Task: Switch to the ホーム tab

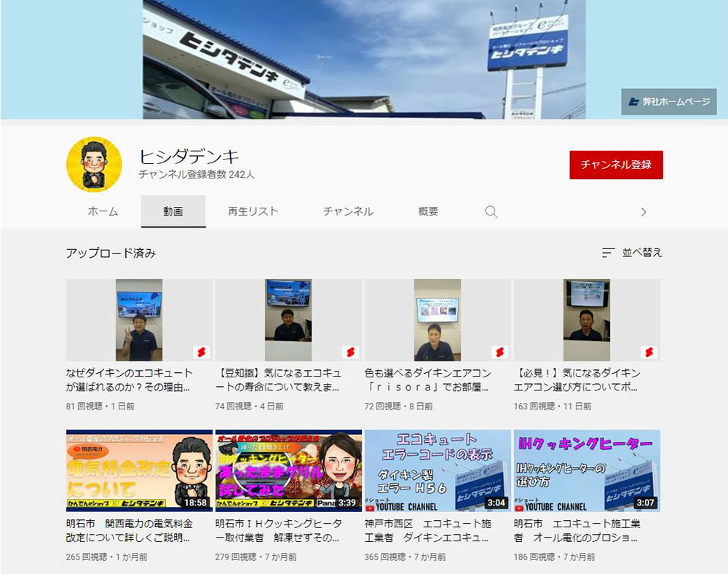Action: [103, 212]
